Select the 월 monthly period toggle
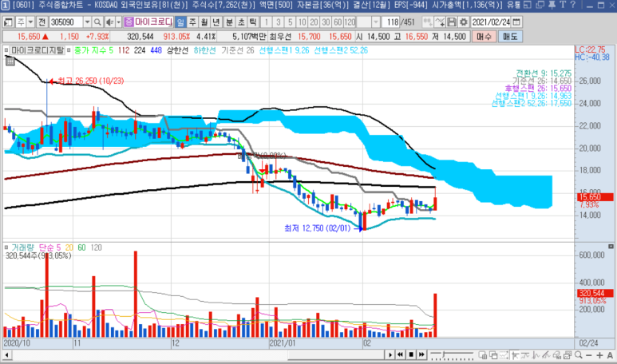This screenshot has height=364, width=617. (204, 22)
